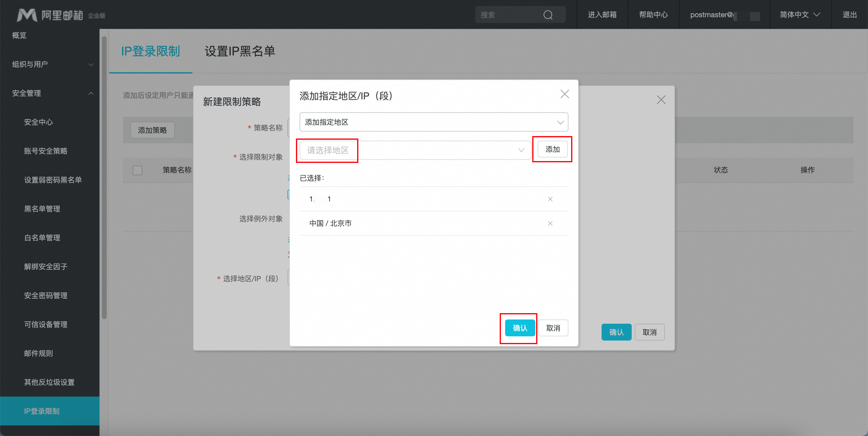Confirm the add region dialog with 确认
Screen dimensions: 868x436
tap(520, 328)
